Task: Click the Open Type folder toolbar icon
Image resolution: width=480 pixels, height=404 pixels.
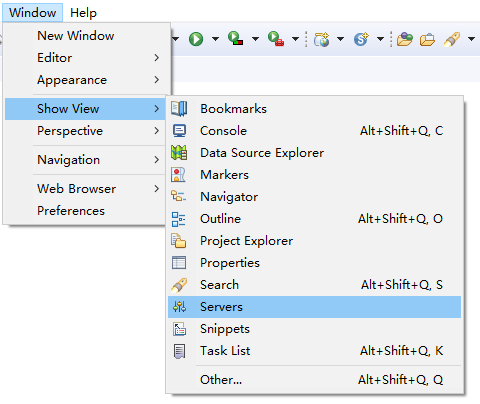Action: click(405, 39)
